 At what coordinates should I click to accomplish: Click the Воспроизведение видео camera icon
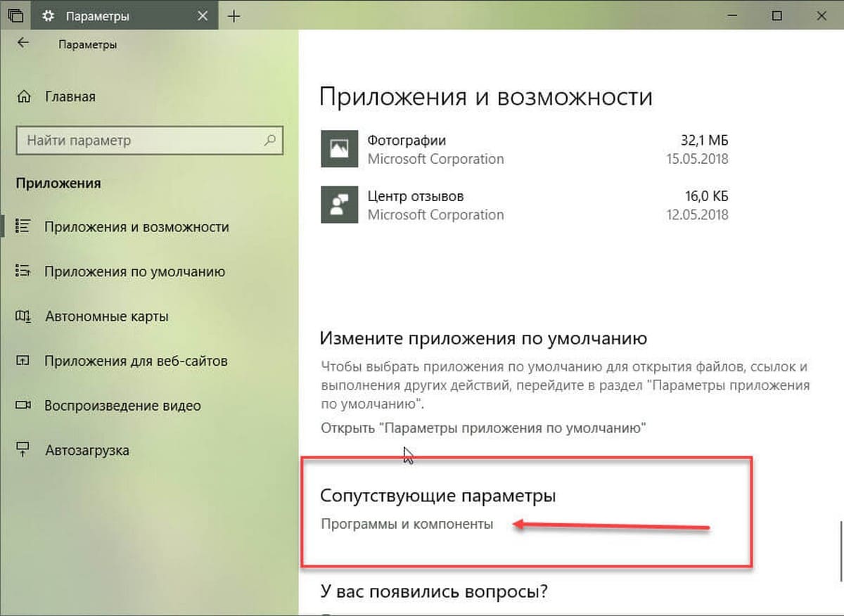[23, 405]
